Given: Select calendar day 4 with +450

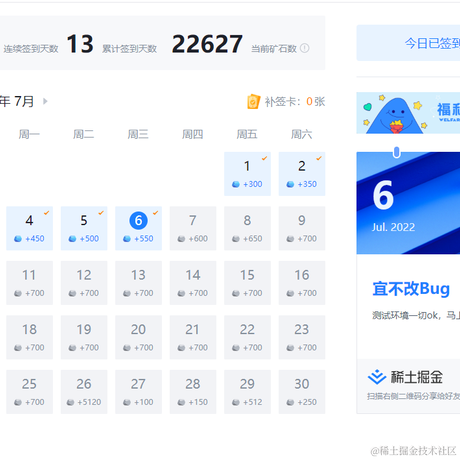Looking at the screenshot, I should [30, 228].
